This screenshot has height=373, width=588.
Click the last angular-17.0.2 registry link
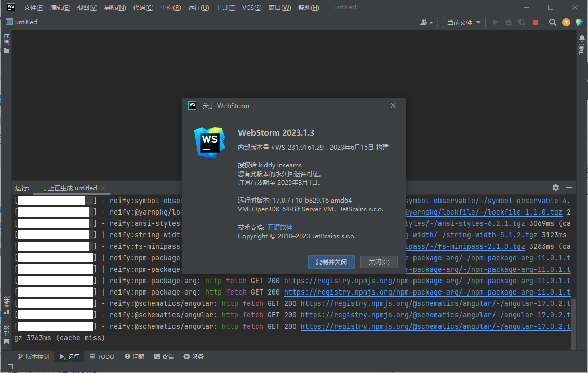click(x=436, y=327)
